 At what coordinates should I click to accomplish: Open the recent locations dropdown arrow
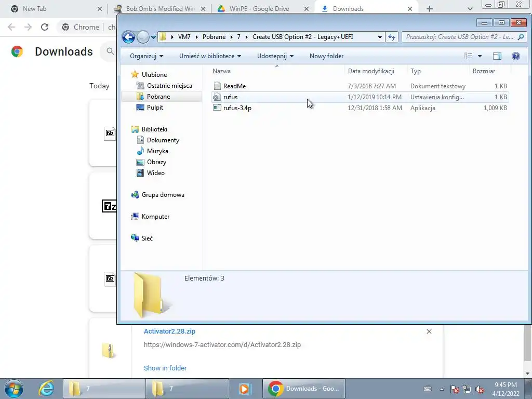[153, 37]
